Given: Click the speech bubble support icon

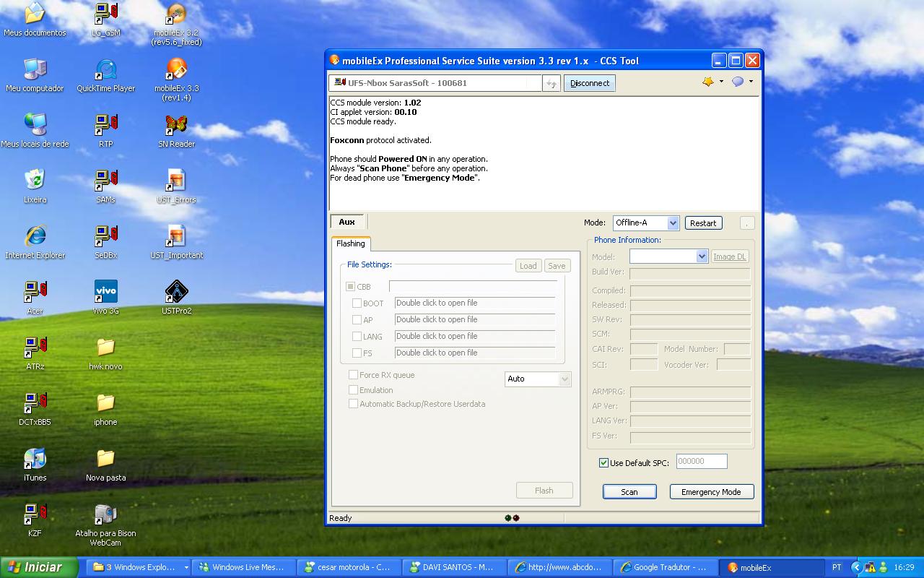Looking at the screenshot, I should pyautogui.click(x=738, y=82).
